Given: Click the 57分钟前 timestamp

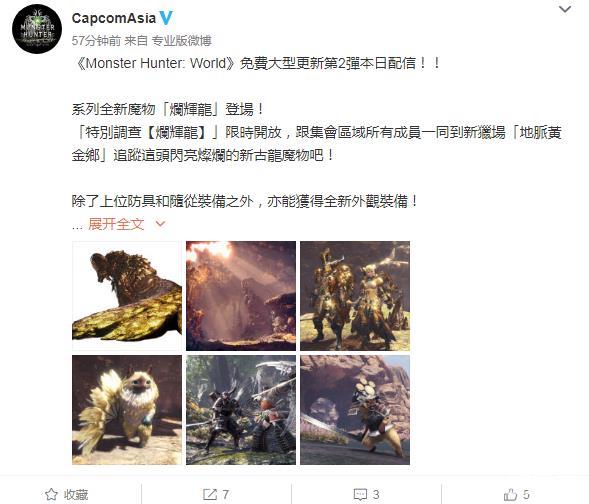Looking at the screenshot, I should click(x=96, y=41).
